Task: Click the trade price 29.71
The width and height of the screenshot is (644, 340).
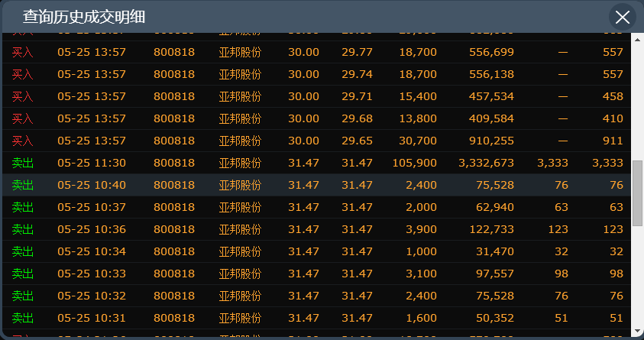Action: [357, 96]
